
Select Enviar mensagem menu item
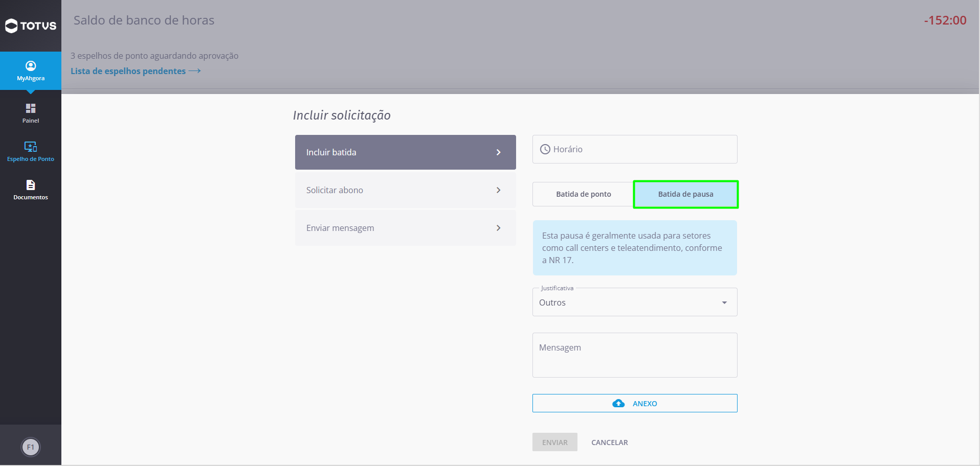[406, 228]
